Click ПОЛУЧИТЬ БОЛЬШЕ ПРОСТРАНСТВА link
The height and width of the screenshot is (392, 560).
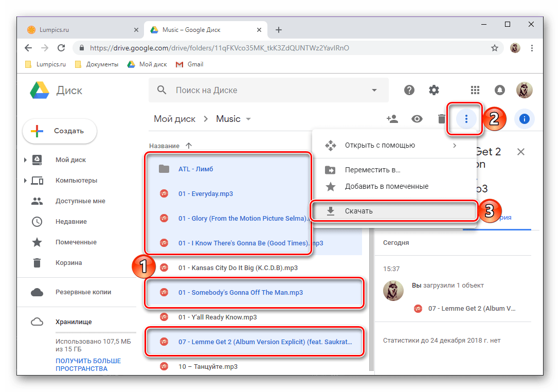pos(88,365)
